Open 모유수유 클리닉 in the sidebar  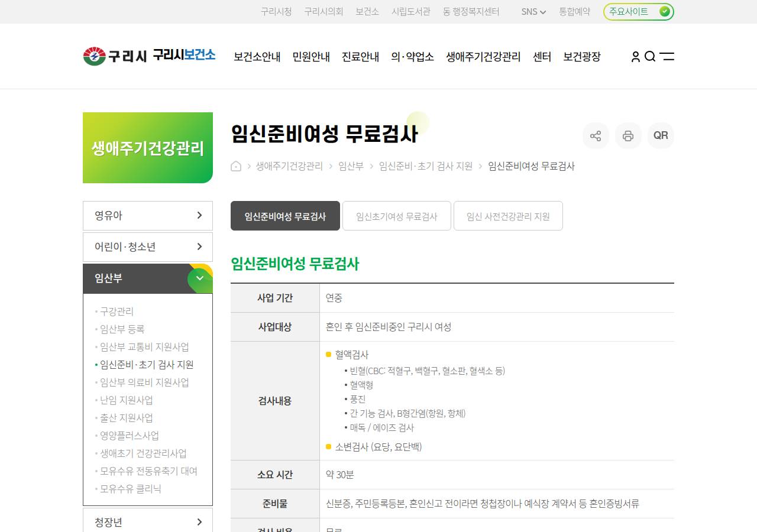pyautogui.click(x=131, y=489)
